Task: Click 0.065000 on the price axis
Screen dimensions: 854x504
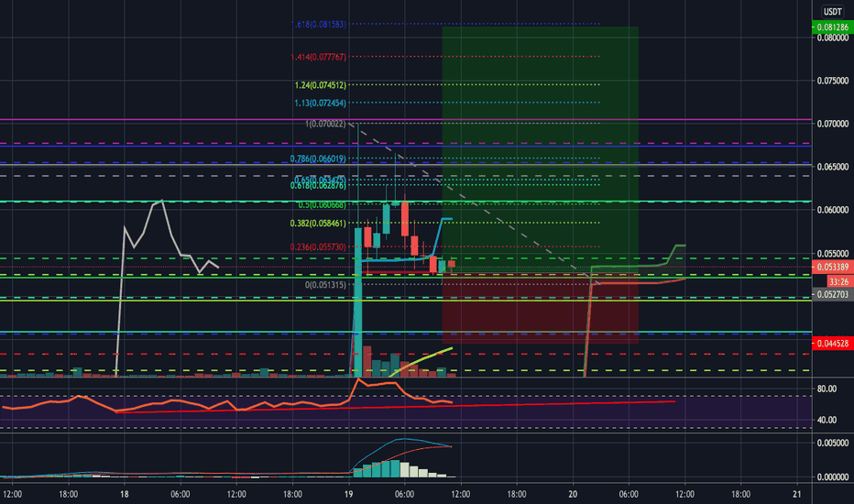Action: (x=833, y=167)
